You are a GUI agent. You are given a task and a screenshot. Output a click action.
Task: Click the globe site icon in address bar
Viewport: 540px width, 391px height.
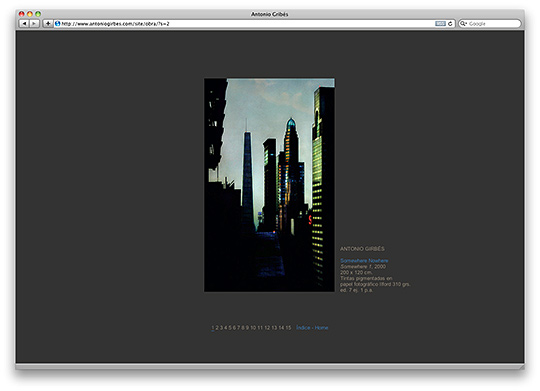(x=58, y=23)
